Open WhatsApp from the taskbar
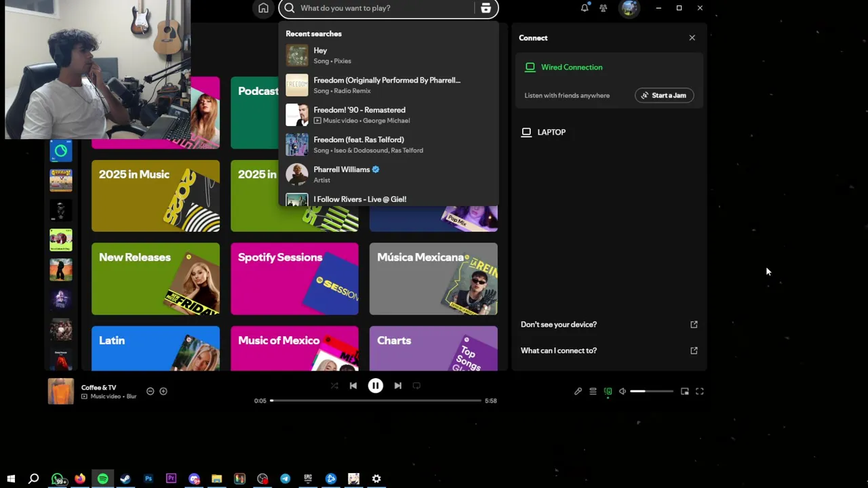This screenshot has width=868, height=488. click(x=57, y=479)
